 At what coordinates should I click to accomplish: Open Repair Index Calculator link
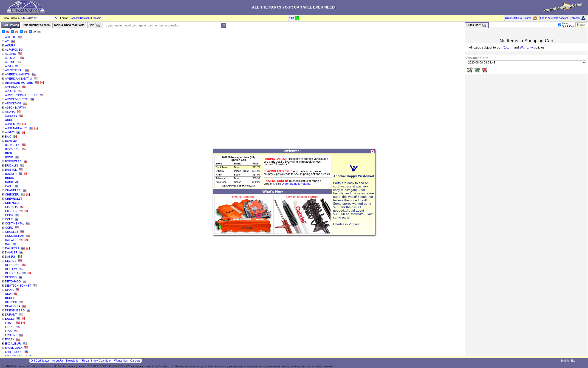coord(97,361)
